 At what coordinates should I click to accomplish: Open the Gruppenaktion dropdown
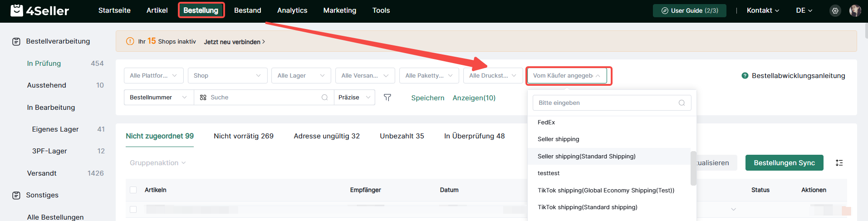157,163
